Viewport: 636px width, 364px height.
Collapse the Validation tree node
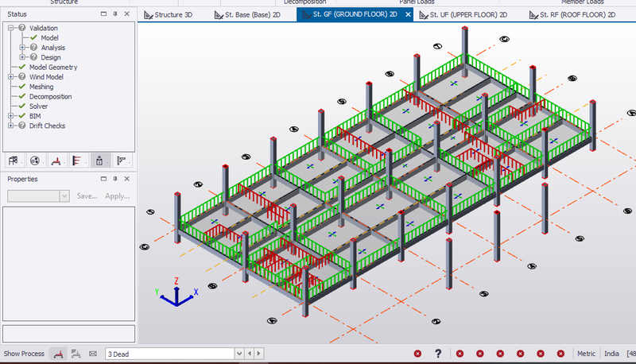11,28
